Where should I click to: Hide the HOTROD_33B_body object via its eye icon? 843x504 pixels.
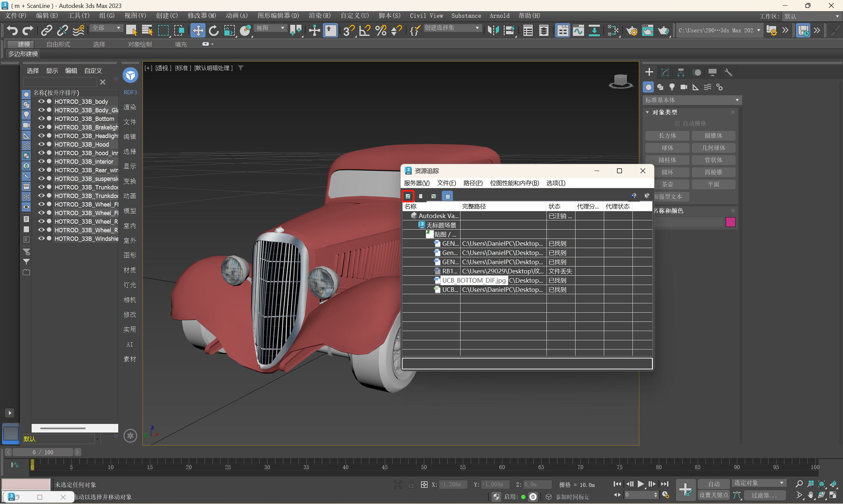[42, 101]
